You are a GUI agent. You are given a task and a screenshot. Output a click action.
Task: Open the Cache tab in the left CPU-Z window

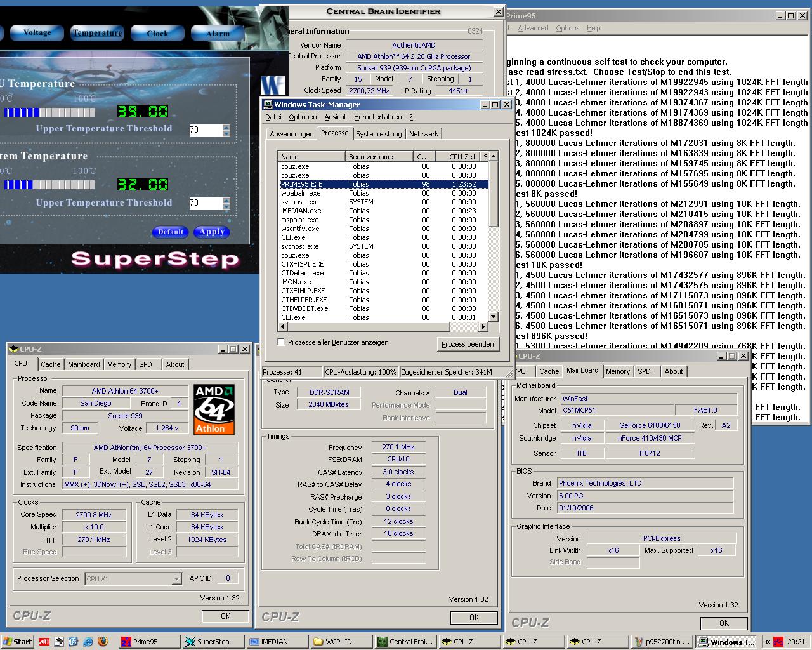click(x=51, y=364)
